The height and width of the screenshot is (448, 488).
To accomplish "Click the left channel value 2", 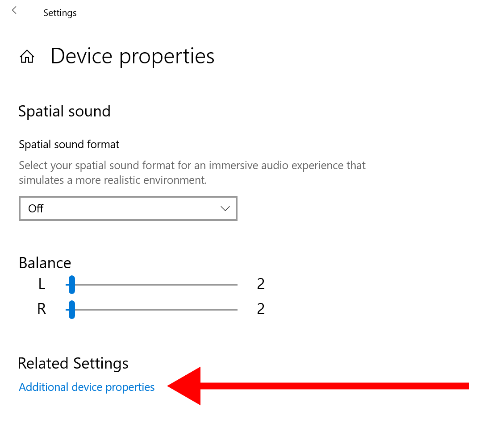I will pos(261,284).
